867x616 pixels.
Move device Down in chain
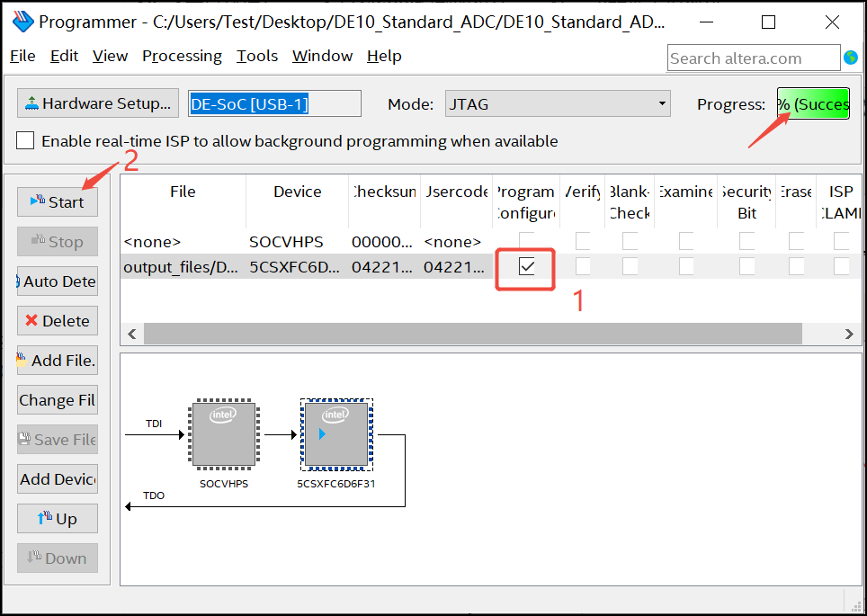click(x=58, y=558)
